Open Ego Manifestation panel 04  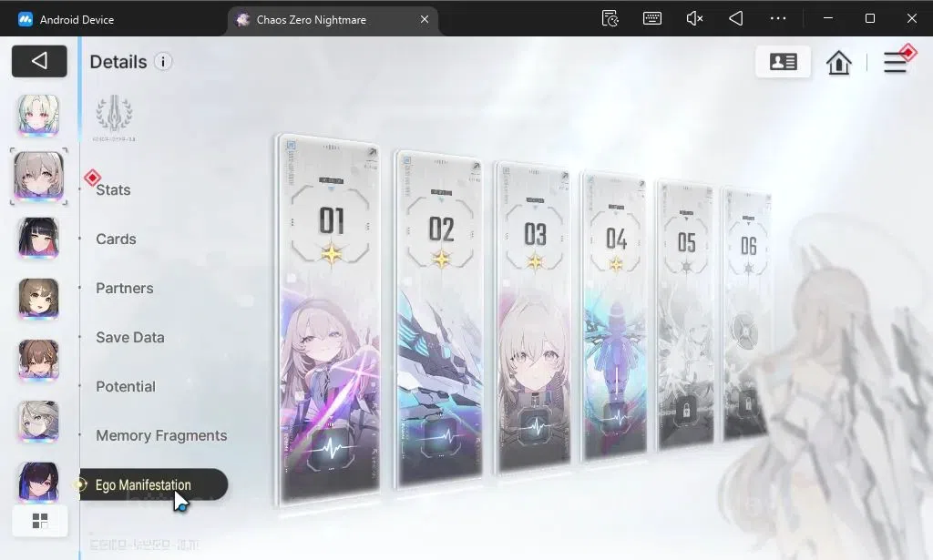click(x=615, y=318)
